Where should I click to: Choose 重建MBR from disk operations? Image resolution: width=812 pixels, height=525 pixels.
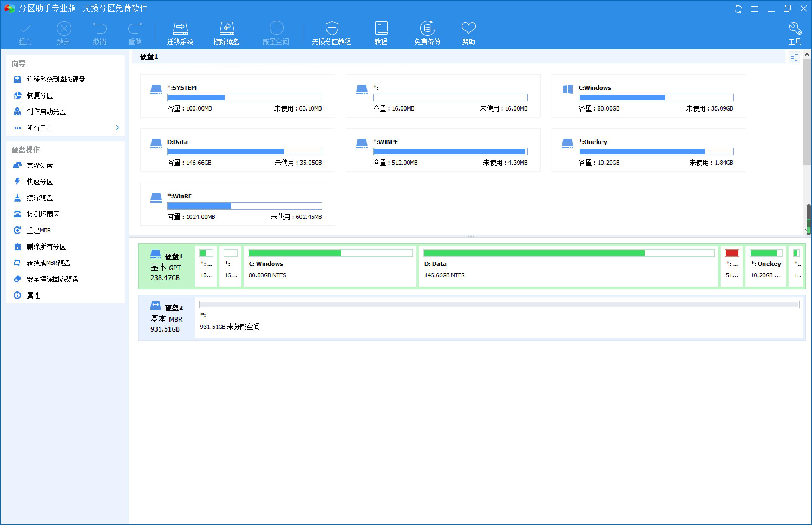(x=39, y=230)
